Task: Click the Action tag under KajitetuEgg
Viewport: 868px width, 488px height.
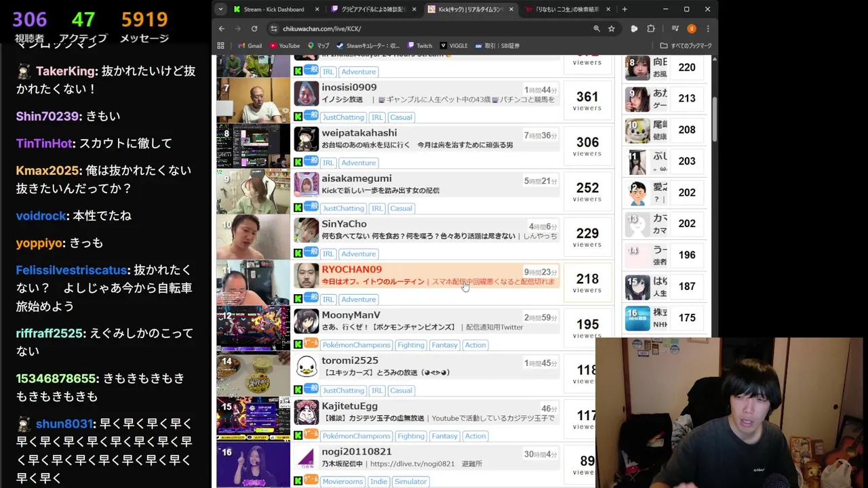Action: click(x=475, y=436)
